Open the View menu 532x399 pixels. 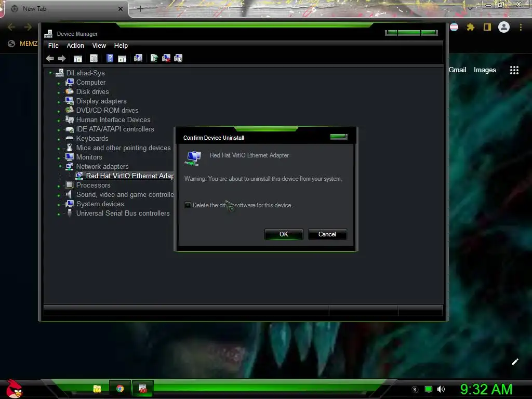pyautogui.click(x=99, y=46)
